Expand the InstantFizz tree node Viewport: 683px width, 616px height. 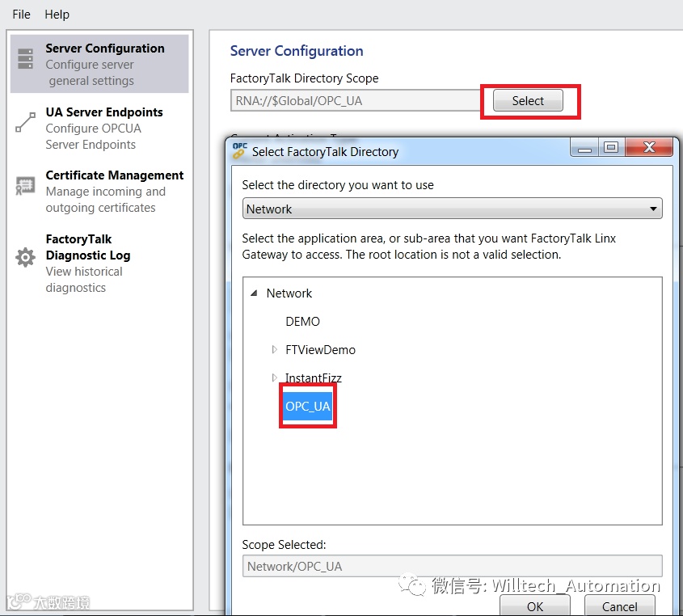tap(274, 378)
